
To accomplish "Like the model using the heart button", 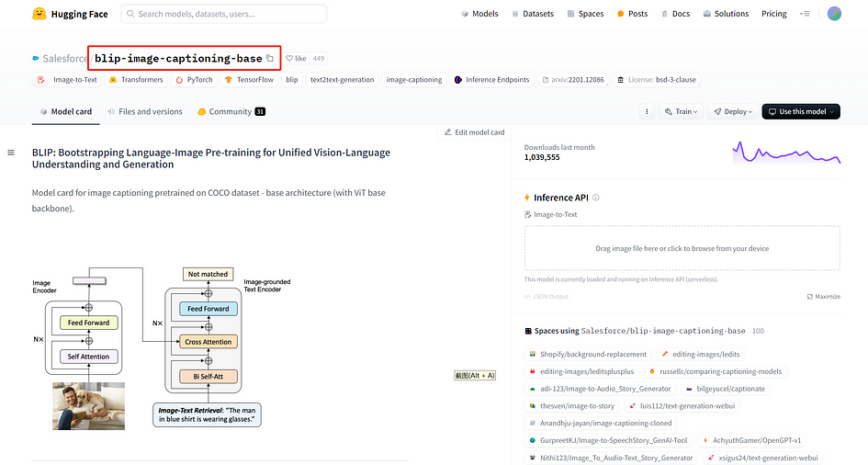I will tap(296, 58).
